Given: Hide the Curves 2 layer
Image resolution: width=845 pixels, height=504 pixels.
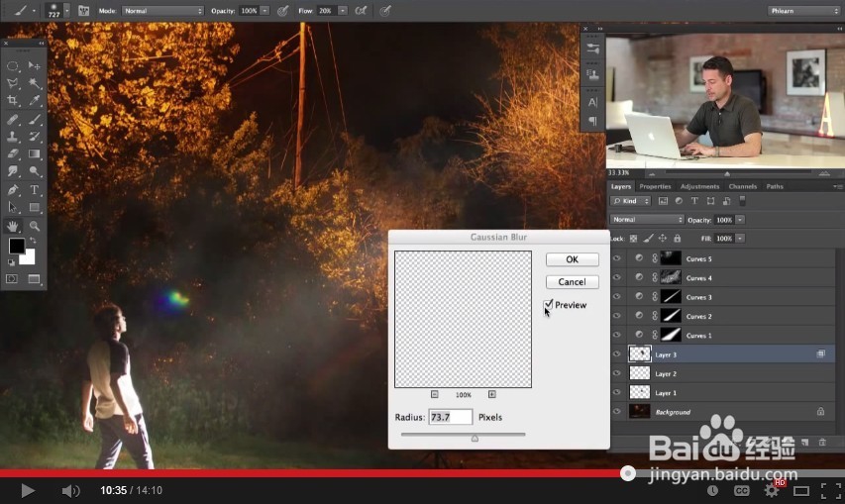Looking at the screenshot, I should (617, 316).
